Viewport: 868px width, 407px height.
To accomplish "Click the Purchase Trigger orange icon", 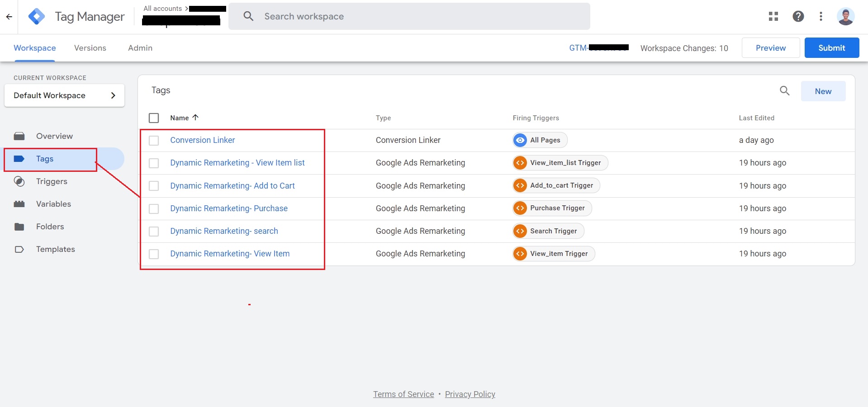I will pyautogui.click(x=520, y=208).
